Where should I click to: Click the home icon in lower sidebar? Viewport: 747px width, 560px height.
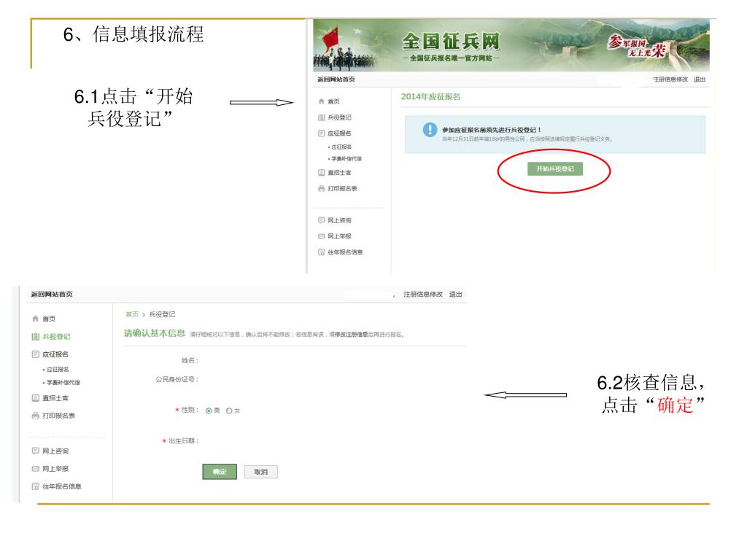point(35,319)
